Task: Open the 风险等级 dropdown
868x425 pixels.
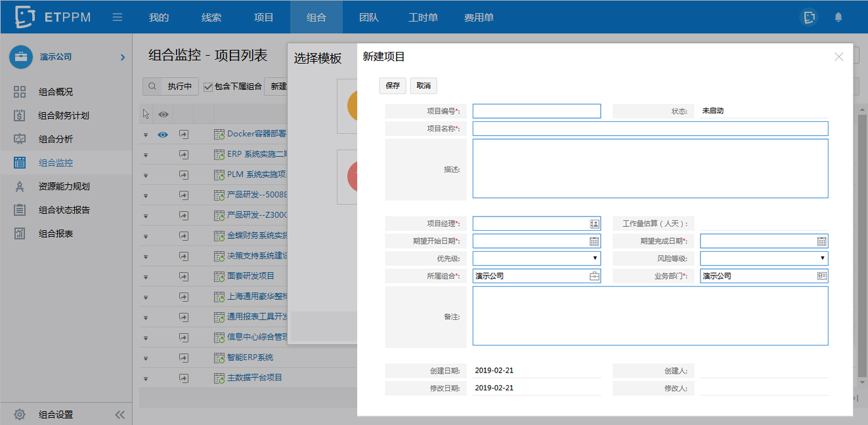Action: [764, 258]
